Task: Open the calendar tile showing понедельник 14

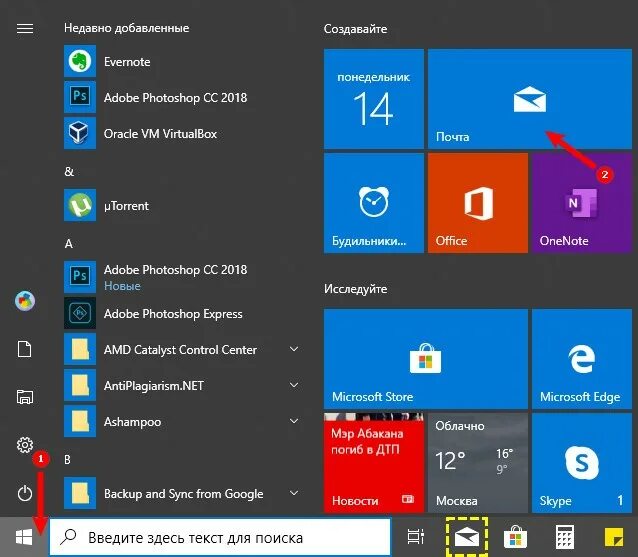Action: (x=374, y=99)
